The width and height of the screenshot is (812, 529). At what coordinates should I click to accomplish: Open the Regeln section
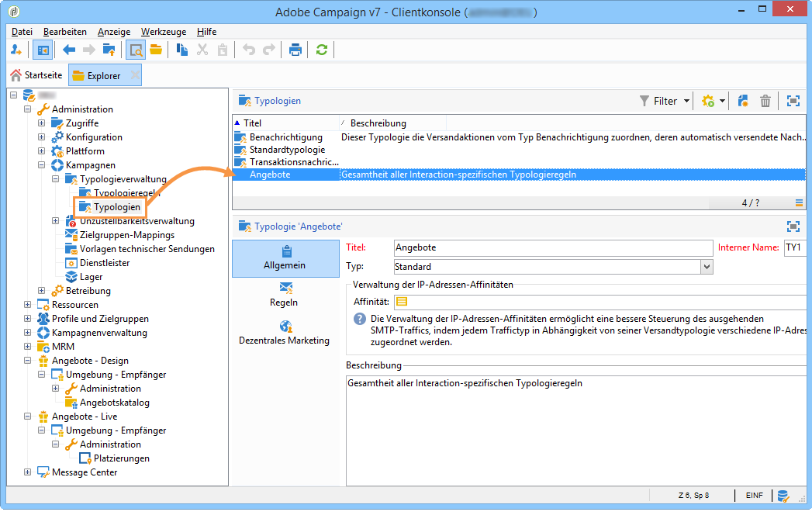click(x=284, y=295)
